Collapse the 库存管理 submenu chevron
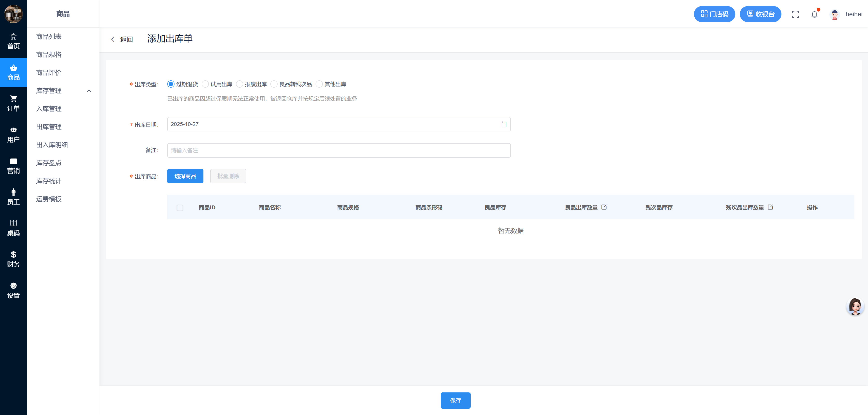This screenshot has width=868, height=415. pos(89,91)
